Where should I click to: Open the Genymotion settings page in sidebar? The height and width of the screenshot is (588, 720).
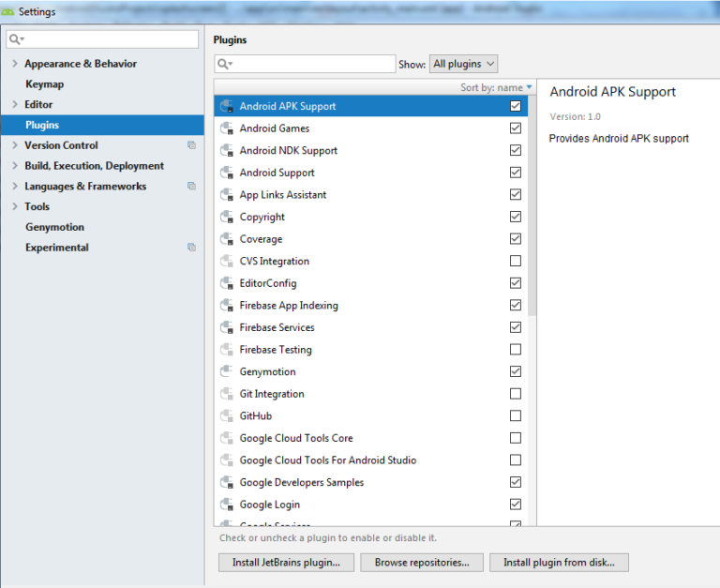point(54,227)
